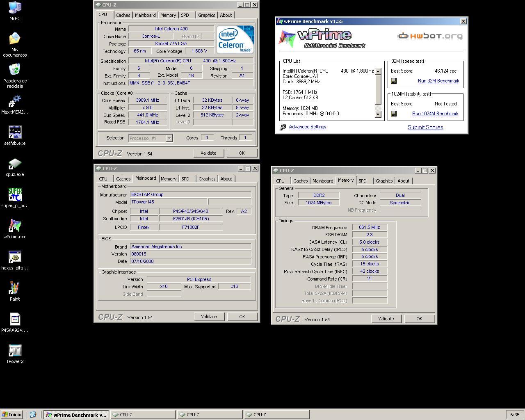Close the wPrime Benchmark window

click(x=463, y=21)
